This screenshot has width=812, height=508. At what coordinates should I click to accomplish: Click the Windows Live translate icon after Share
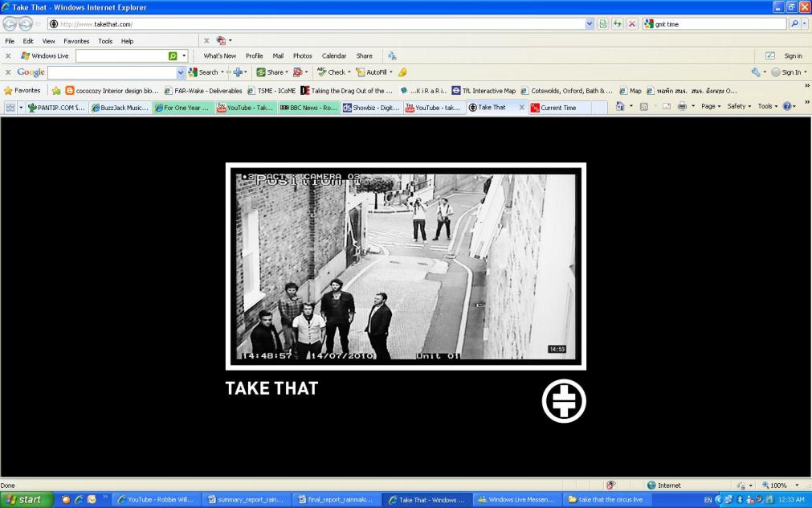[x=392, y=55]
